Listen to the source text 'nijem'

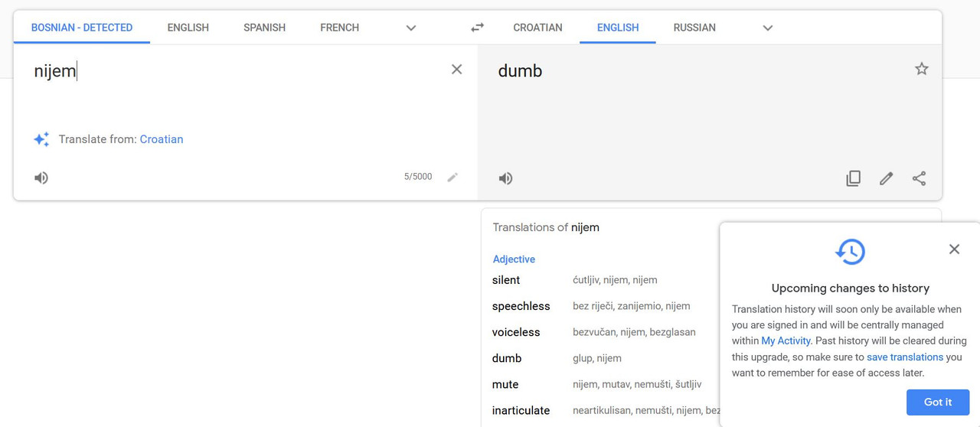pos(41,178)
